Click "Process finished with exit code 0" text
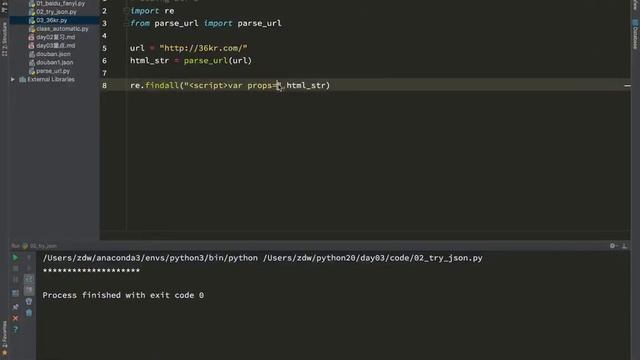Screen dimensions: 640x360 [123, 295]
